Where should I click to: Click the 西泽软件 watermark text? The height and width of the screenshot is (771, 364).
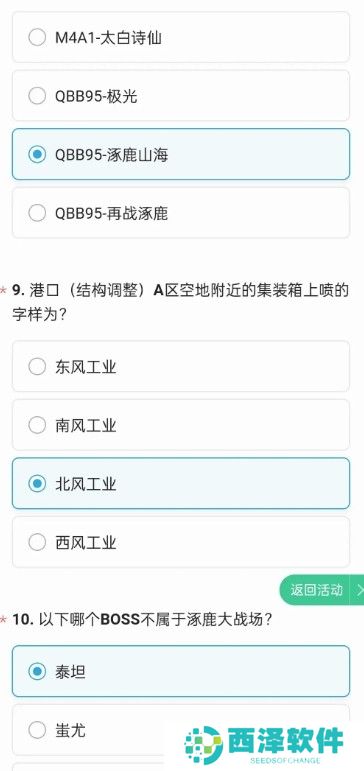coord(285,741)
